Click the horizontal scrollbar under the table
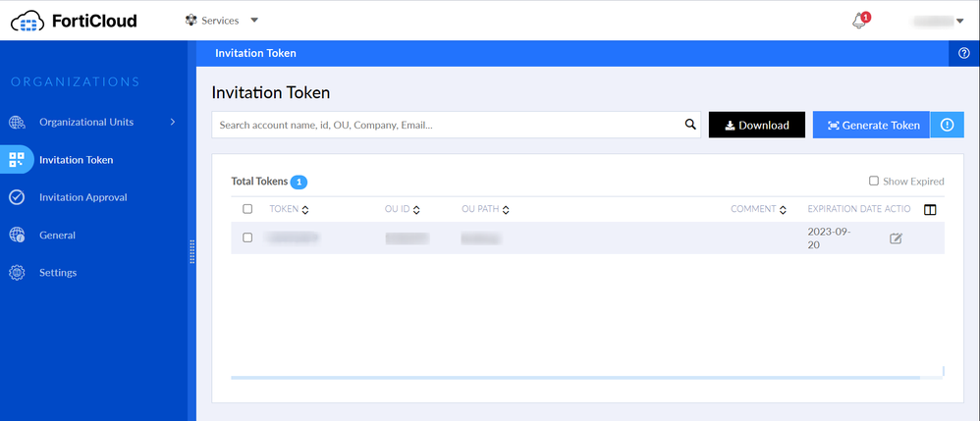Image resolution: width=980 pixels, height=421 pixels. [x=575, y=377]
